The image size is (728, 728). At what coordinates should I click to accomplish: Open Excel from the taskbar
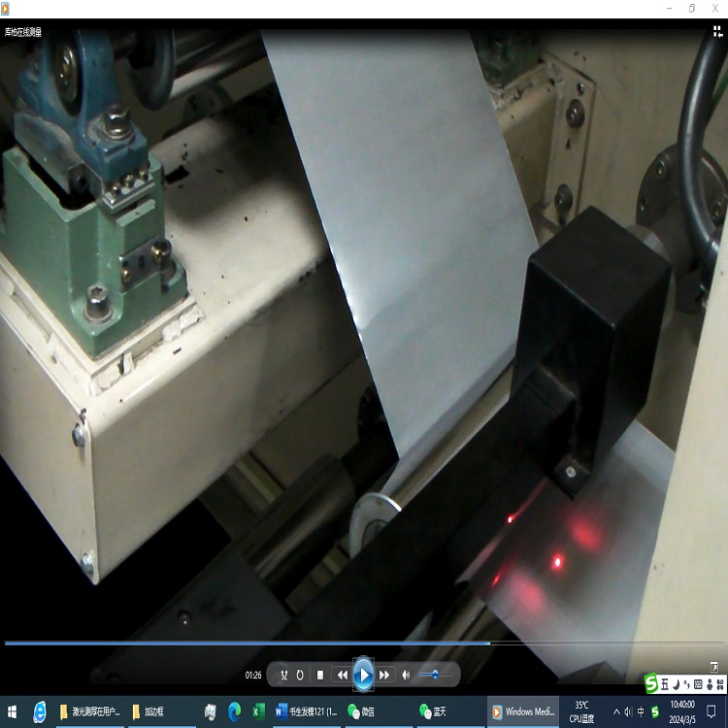(259, 711)
